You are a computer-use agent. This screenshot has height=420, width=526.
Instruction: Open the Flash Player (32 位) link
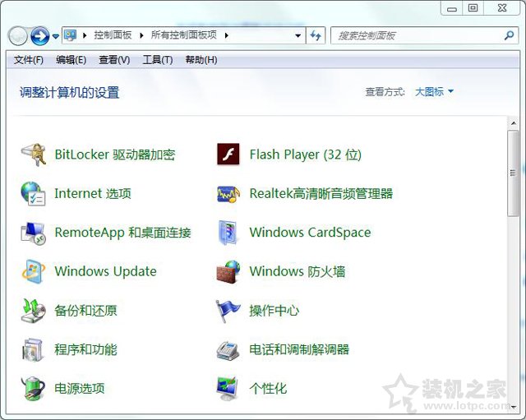pyautogui.click(x=305, y=155)
